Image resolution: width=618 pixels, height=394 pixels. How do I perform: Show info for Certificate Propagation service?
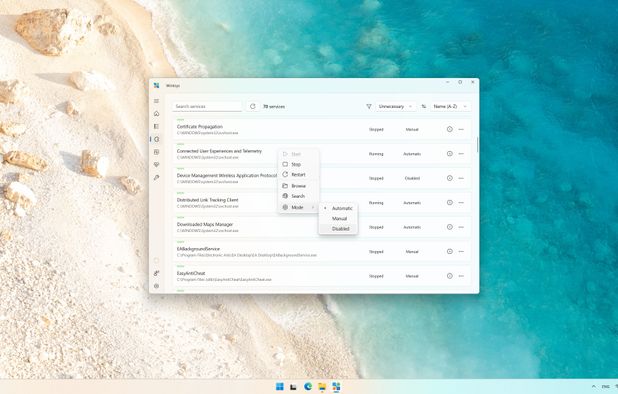(x=450, y=129)
